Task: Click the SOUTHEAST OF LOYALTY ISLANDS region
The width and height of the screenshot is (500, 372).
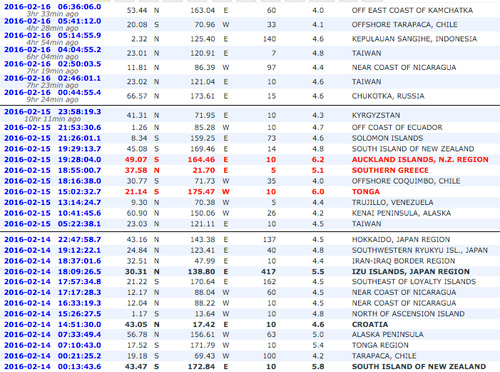Action: pyautogui.click(x=414, y=282)
